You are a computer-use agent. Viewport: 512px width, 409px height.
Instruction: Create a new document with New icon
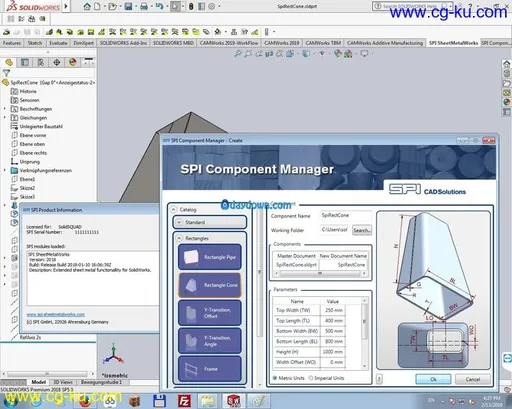[x=97, y=6]
